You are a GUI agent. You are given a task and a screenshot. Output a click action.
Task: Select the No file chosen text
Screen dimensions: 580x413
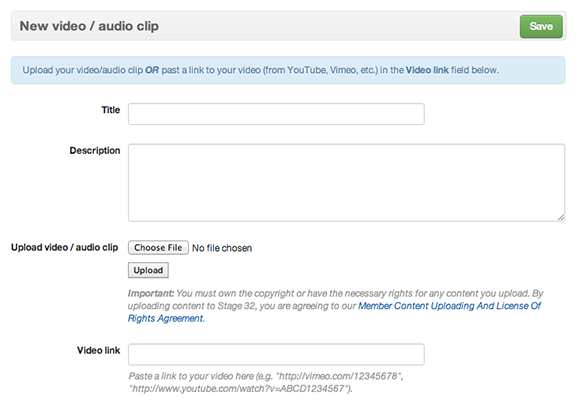pyautogui.click(x=222, y=248)
